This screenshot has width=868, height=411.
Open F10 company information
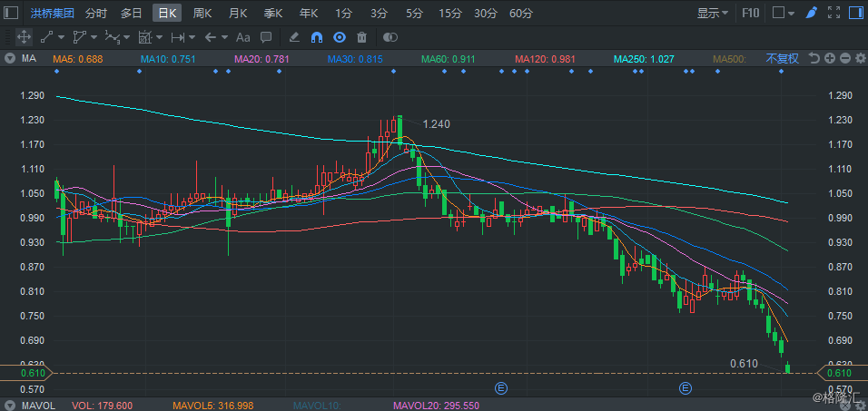[751, 13]
